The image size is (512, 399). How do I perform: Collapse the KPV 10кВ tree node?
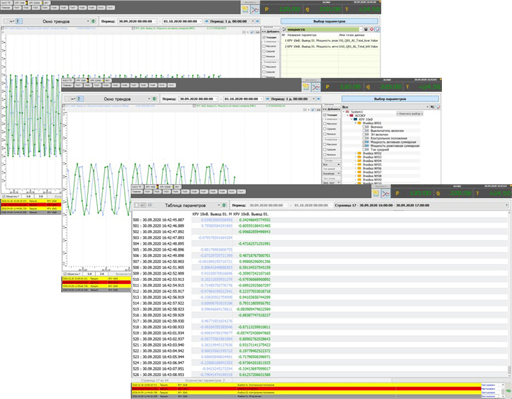tap(351, 119)
